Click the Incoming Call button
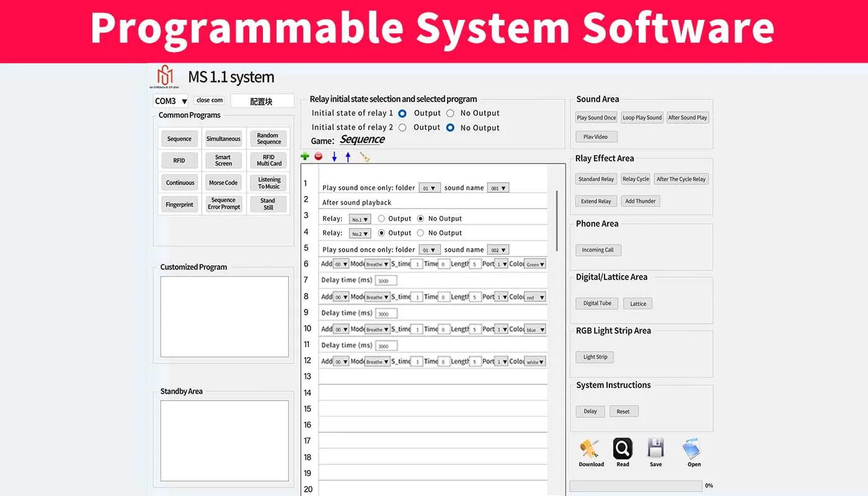This screenshot has height=496, width=868. pyautogui.click(x=598, y=250)
